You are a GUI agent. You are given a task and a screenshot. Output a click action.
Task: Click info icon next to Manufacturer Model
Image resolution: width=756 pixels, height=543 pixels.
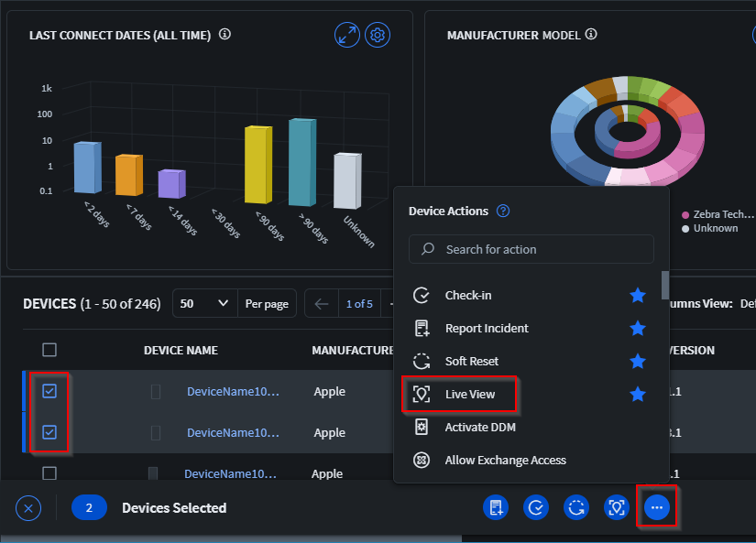[591, 35]
